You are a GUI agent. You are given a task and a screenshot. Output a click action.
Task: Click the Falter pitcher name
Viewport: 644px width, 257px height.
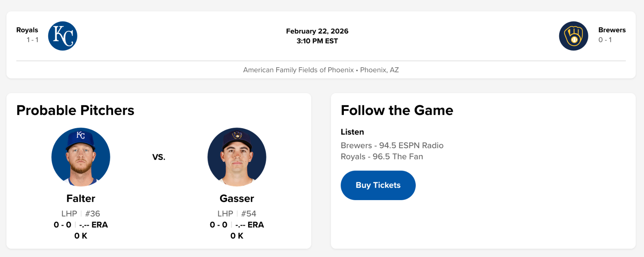coord(81,198)
